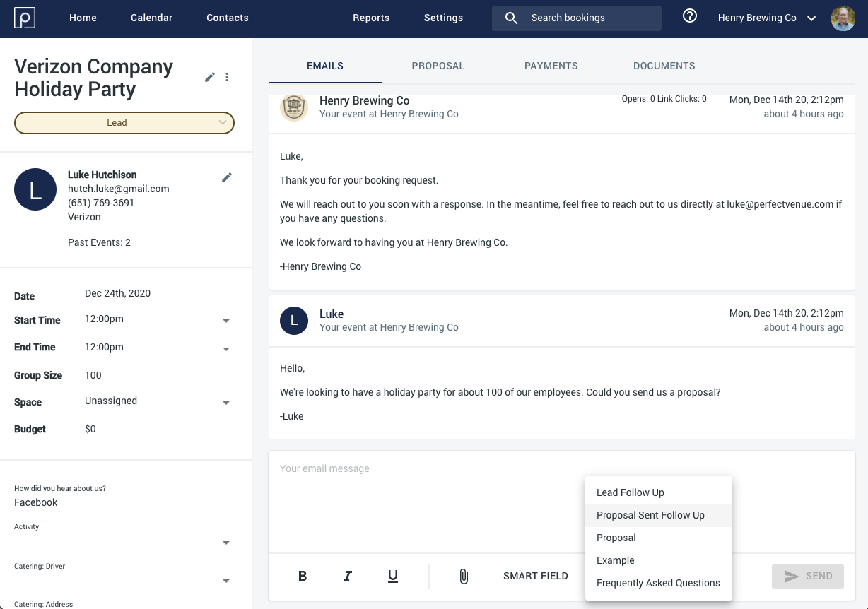Open the Henry Brewing Co account dropdown
The height and width of the screenshot is (609, 868).
pyautogui.click(x=767, y=18)
